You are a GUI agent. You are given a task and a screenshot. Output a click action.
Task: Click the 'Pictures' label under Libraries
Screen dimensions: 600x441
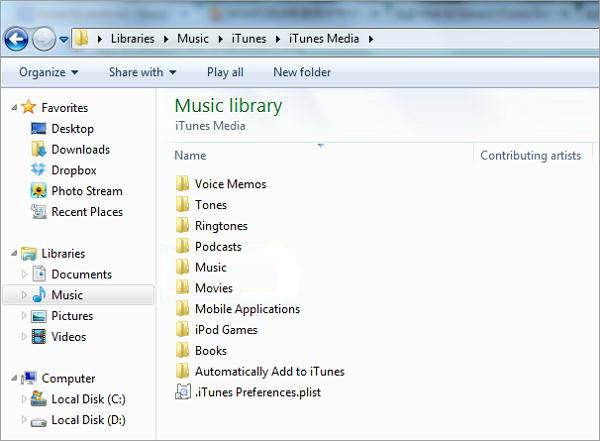click(72, 316)
